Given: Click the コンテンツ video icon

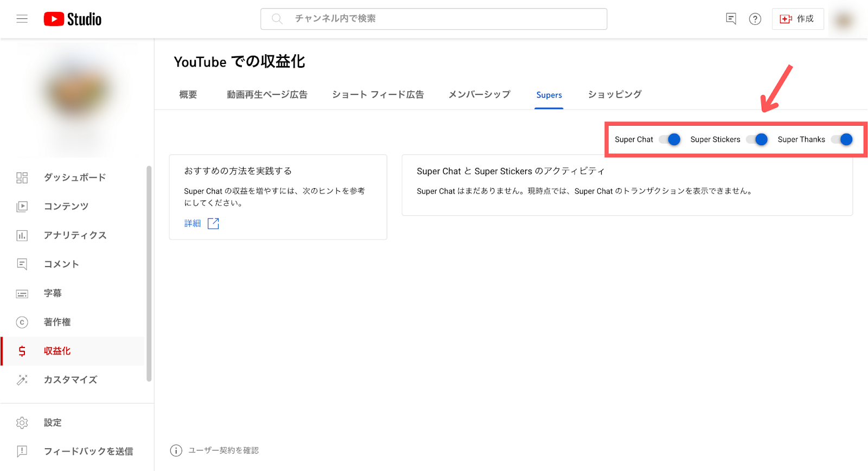Looking at the screenshot, I should click(x=22, y=207).
